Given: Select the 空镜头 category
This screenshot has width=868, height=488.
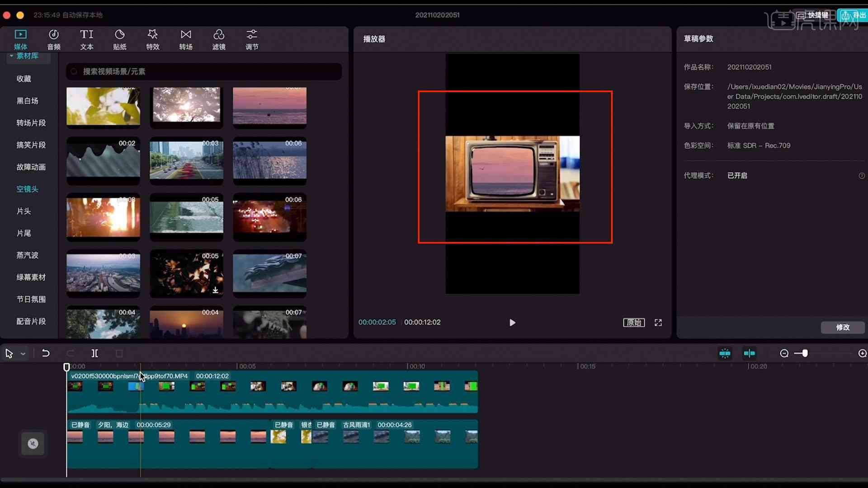Looking at the screenshot, I should pos(28,189).
